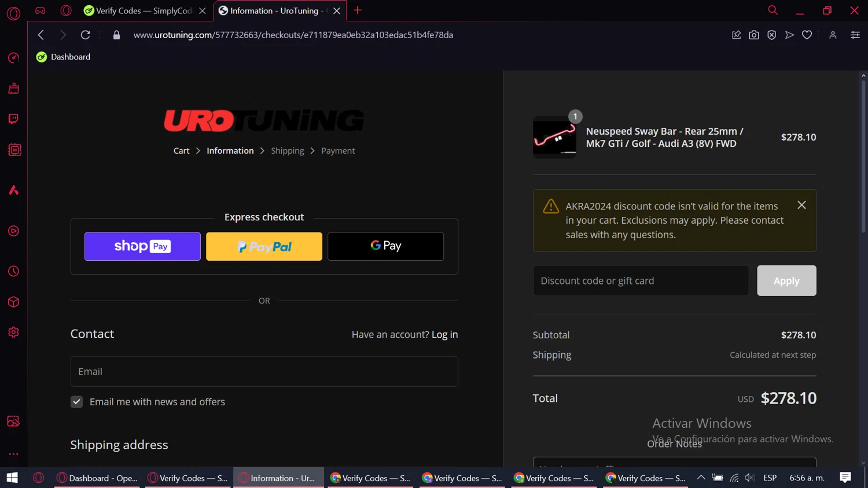Click the Information breadcrumb step
This screenshot has height=488, width=868.
pyautogui.click(x=230, y=151)
